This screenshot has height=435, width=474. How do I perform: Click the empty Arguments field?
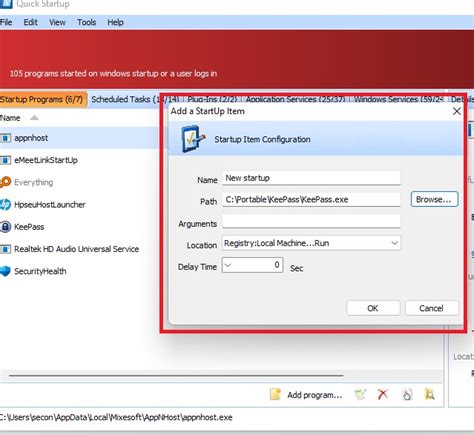click(311, 221)
